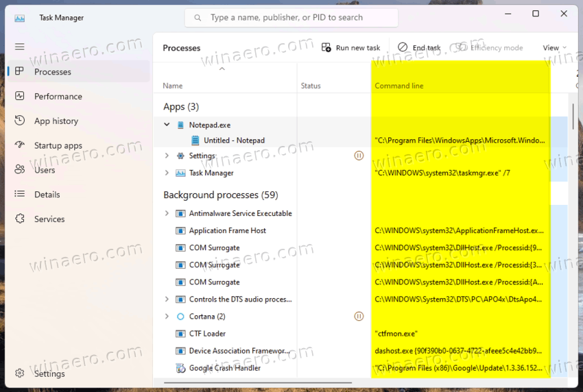Click the horizontal scrollbar thumb
The image size is (583, 392).
(258, 382)
